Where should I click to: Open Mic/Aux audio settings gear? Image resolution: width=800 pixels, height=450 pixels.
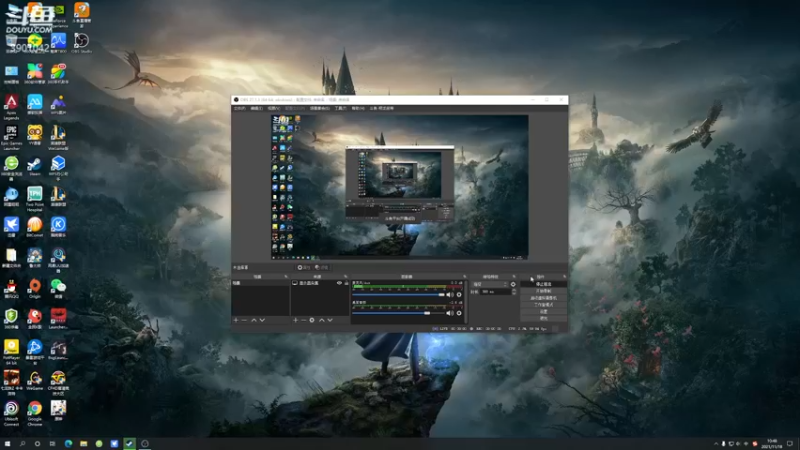click(459, 294)
